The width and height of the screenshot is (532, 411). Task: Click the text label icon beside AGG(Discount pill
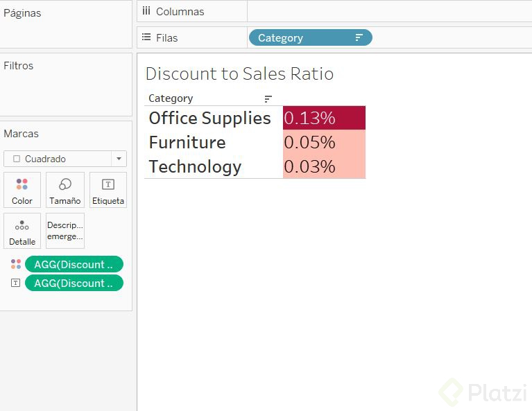16,283
